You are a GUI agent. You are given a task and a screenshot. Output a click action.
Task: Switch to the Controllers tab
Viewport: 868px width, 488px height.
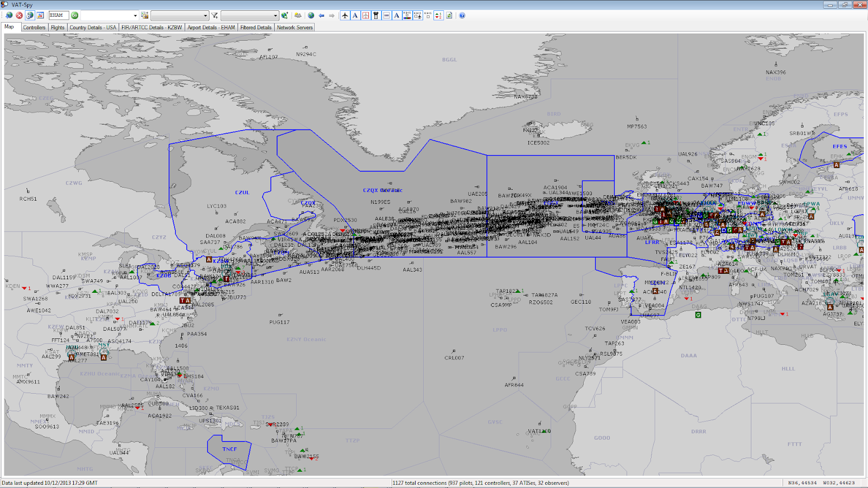click(x=34, y=28)
